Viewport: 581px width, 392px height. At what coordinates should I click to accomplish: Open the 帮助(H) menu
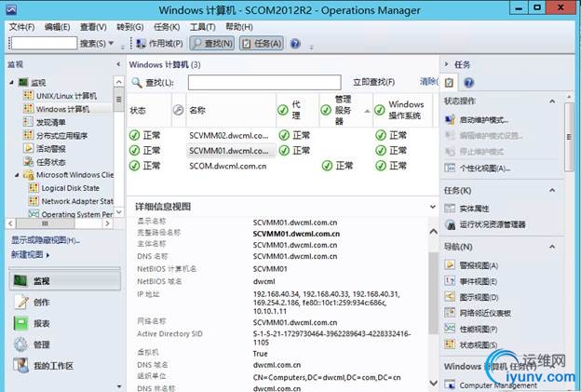239,27
